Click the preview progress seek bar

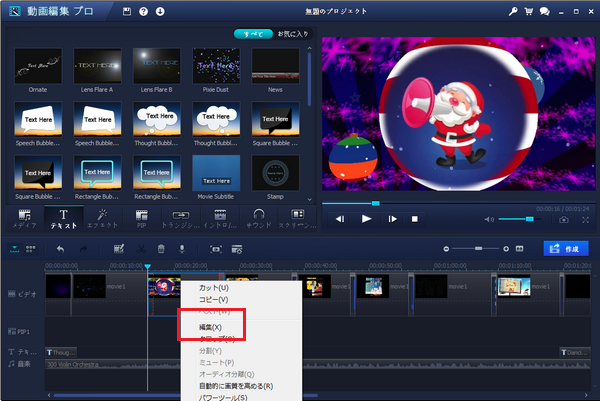(x=458, y=203)
